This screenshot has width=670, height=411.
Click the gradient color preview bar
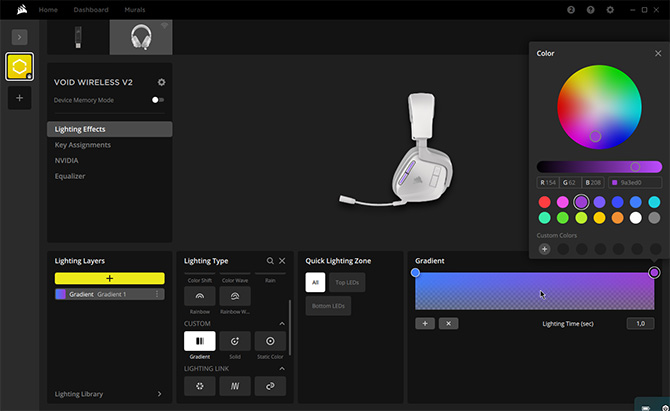click(535, 291)
